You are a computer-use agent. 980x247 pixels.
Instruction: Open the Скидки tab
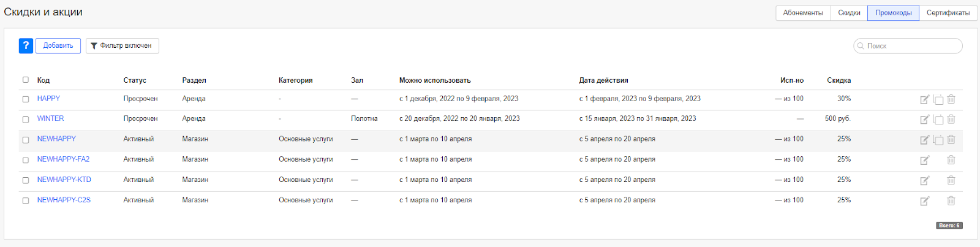click(x=849, y=13)
